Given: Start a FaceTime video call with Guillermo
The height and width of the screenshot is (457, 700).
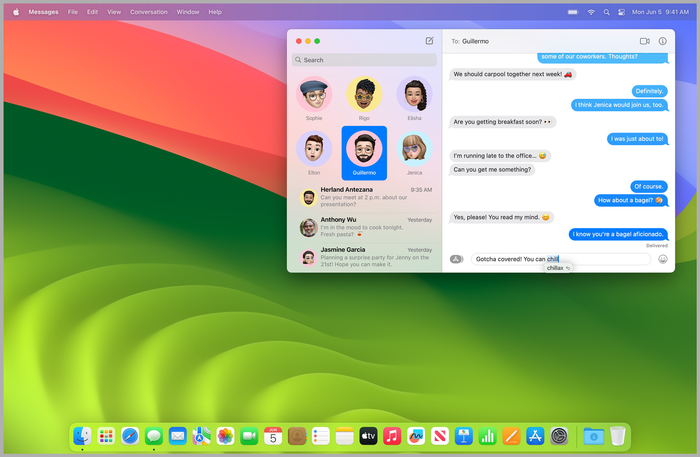Looking at the screenshot, I should point(644,41).
